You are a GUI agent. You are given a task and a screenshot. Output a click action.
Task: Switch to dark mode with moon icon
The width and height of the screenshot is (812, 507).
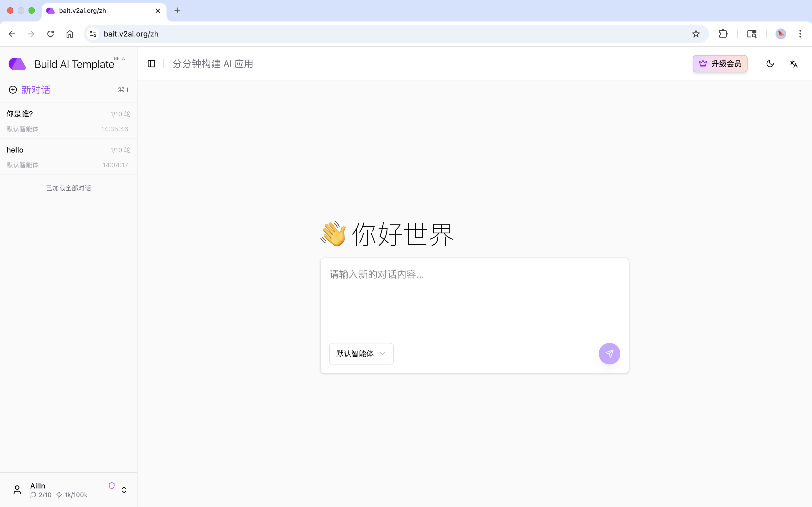pyautogui.click(x=770, y=64)
